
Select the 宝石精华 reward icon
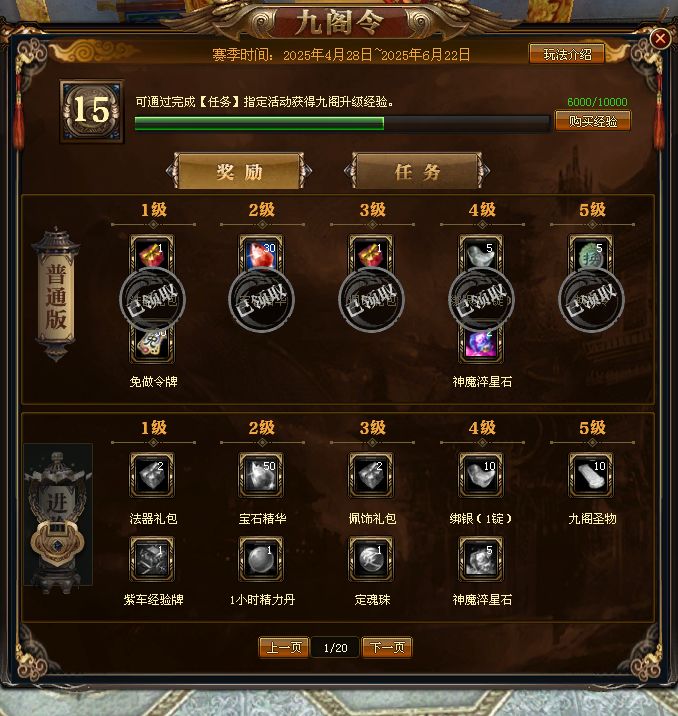[262, 474]
